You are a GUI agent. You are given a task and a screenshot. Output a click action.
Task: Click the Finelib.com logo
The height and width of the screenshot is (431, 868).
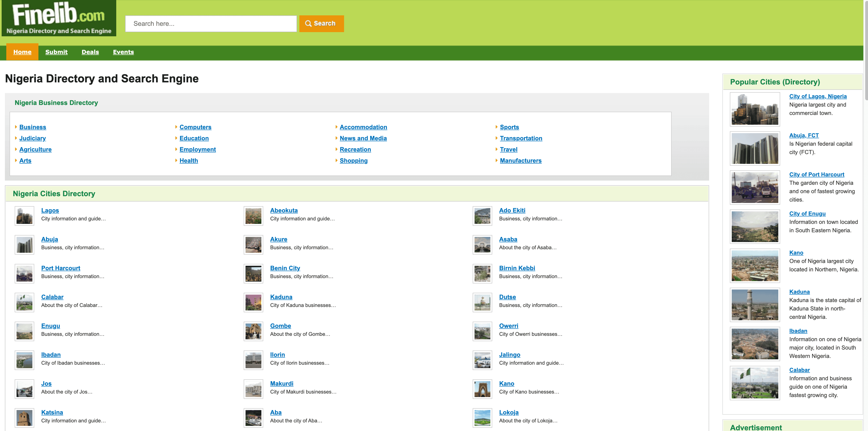pos(59,18)
